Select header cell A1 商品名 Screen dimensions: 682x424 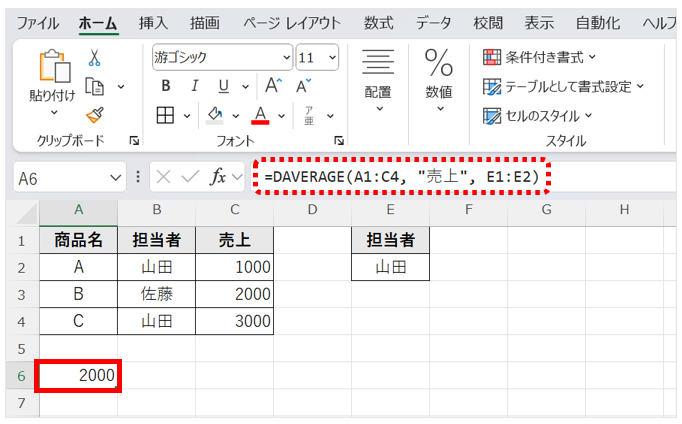click(78, 240)
